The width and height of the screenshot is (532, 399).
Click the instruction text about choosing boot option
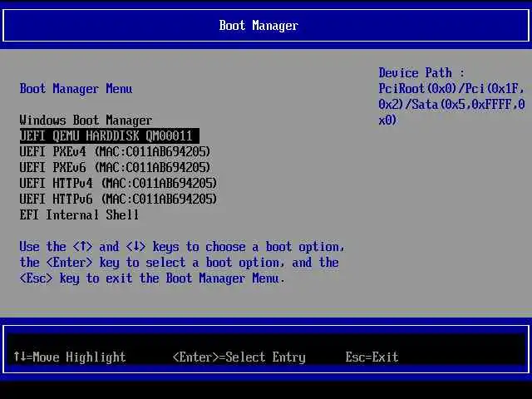(182, 263)
